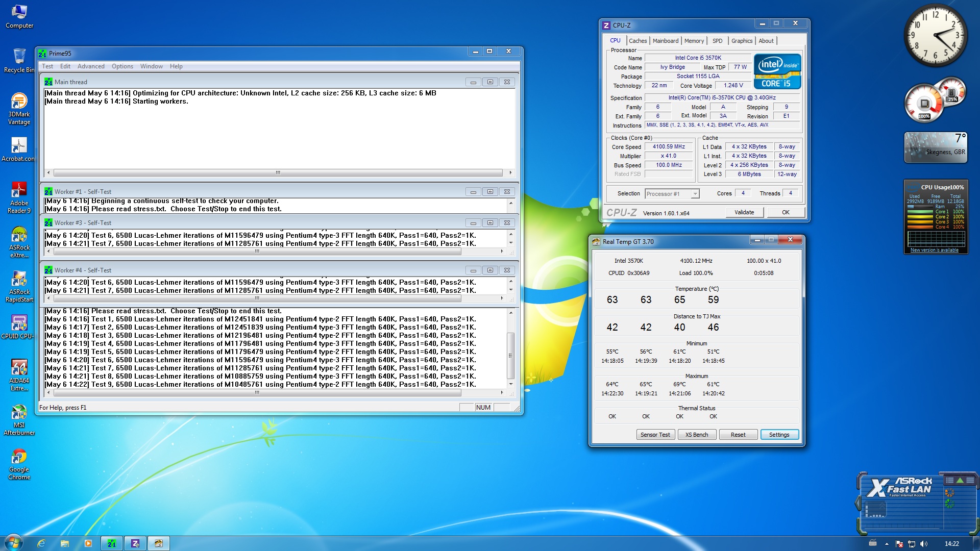
Task: Open the Options menu in Prime95
Action: tap(122, 66)
